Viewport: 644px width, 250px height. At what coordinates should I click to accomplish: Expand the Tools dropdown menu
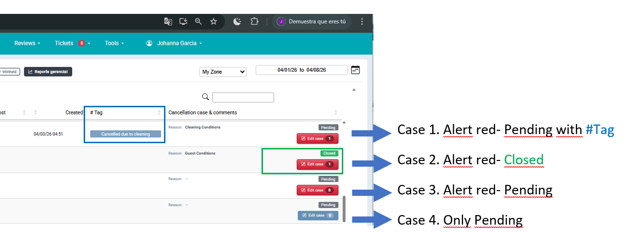tap(114, 43)
